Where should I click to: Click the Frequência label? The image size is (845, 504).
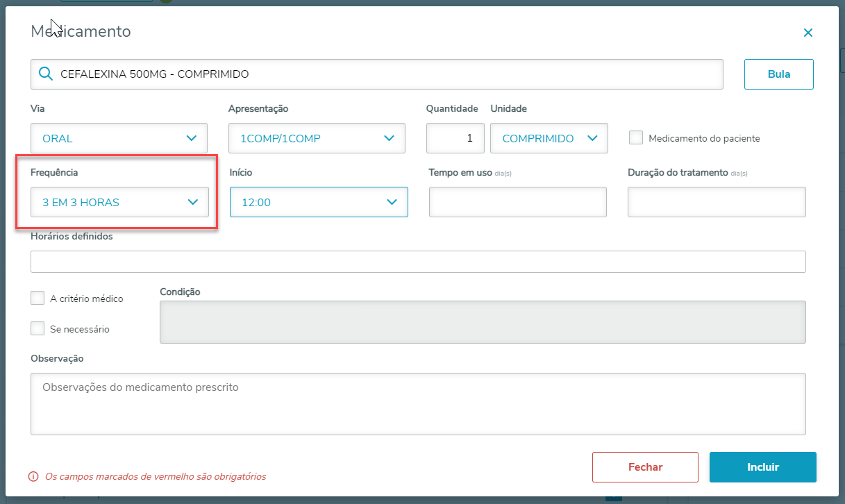[x=54, y=172]
